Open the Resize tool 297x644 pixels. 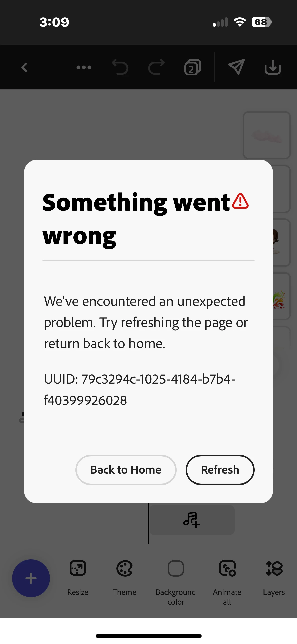78,577
